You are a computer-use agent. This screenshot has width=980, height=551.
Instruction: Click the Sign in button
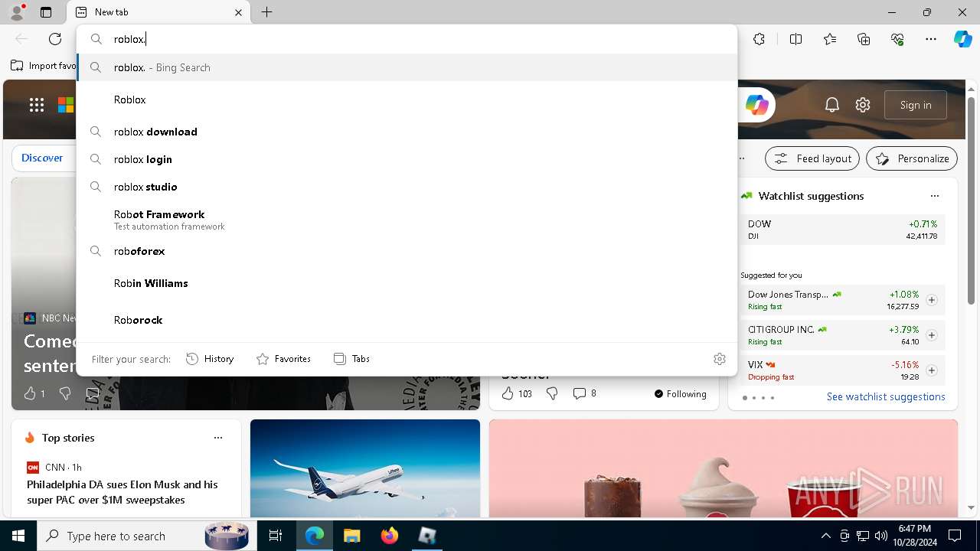(x=916, y=105)
